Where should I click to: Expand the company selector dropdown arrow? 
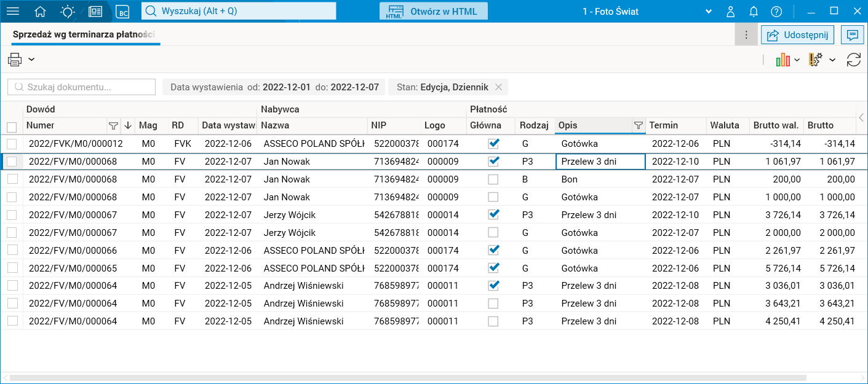(x=709, y=11)
